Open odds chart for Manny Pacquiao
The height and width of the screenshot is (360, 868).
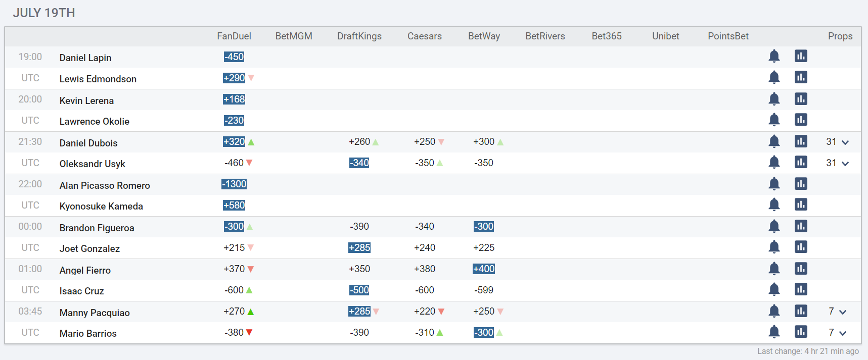coord(801,311)
